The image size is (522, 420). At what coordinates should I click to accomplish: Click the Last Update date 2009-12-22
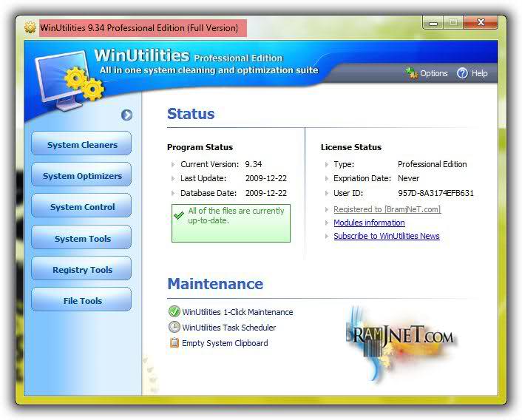266,178
